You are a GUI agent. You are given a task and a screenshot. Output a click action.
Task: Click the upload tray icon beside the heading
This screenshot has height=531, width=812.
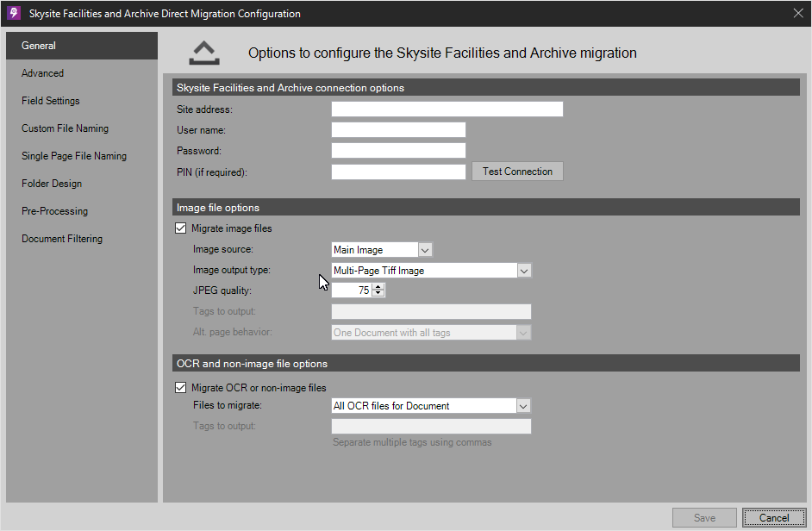coord(204,53)
